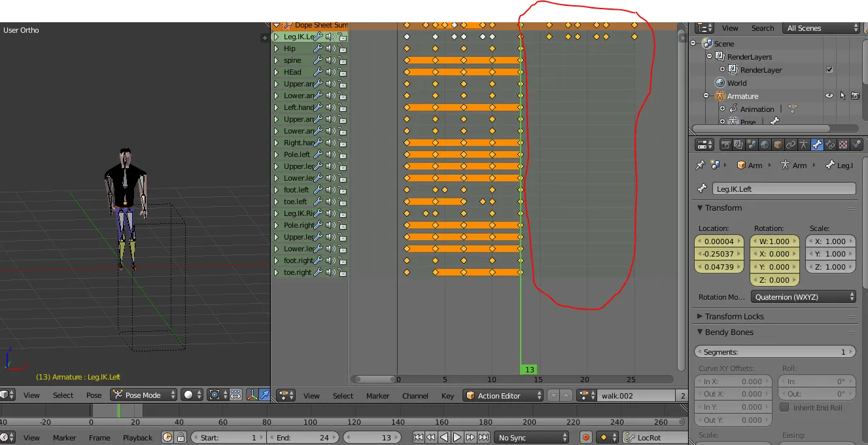Toggle mute speaker on the toe.right channel
868x445 pixels.
tap(330, 272)
